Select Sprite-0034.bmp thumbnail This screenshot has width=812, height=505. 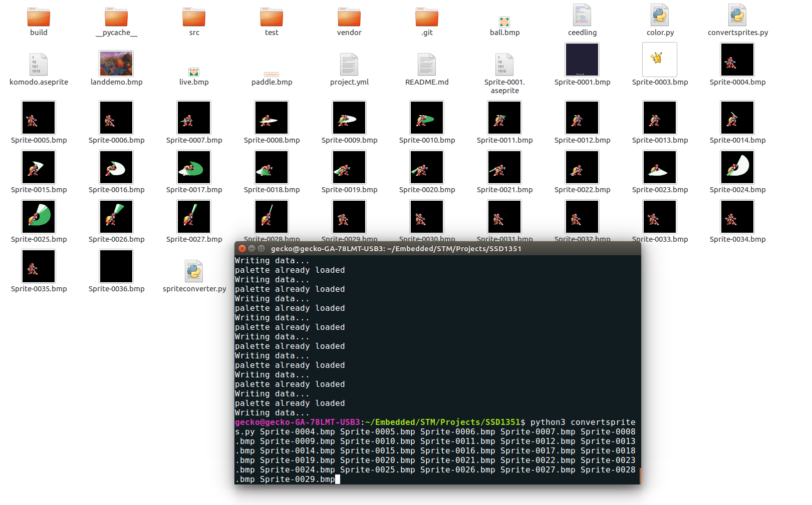pos(737,217)
